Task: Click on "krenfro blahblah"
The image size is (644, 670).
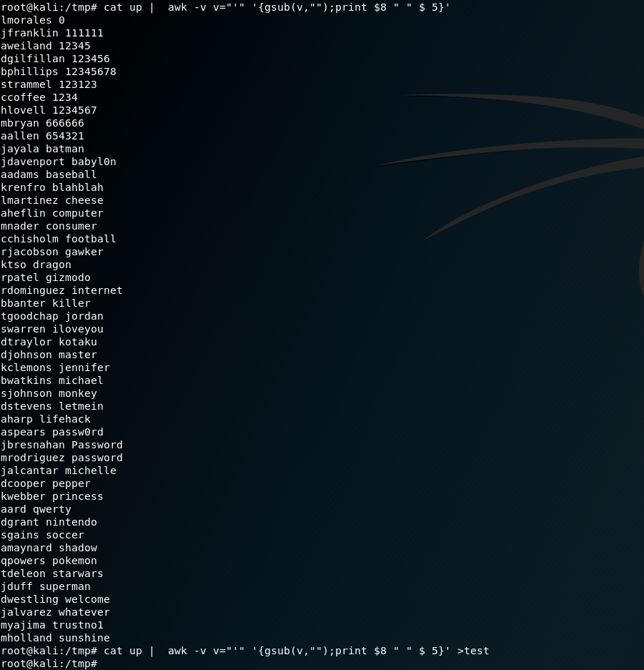Action: tap(52, 187)
